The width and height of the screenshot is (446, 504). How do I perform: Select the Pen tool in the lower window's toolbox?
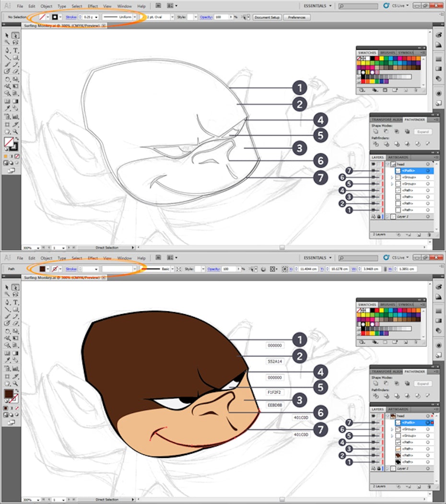pyautogui.click(x=8, y=303)
